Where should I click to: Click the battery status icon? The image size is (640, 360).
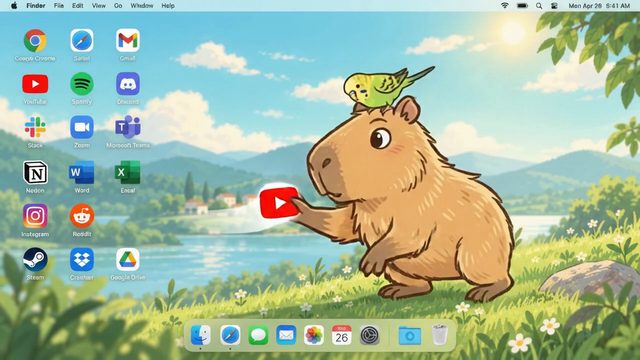[x=522, y=6]
